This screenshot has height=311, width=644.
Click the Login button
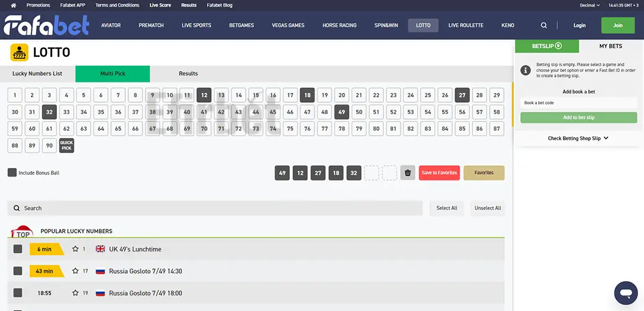click(x=580, y=25)
